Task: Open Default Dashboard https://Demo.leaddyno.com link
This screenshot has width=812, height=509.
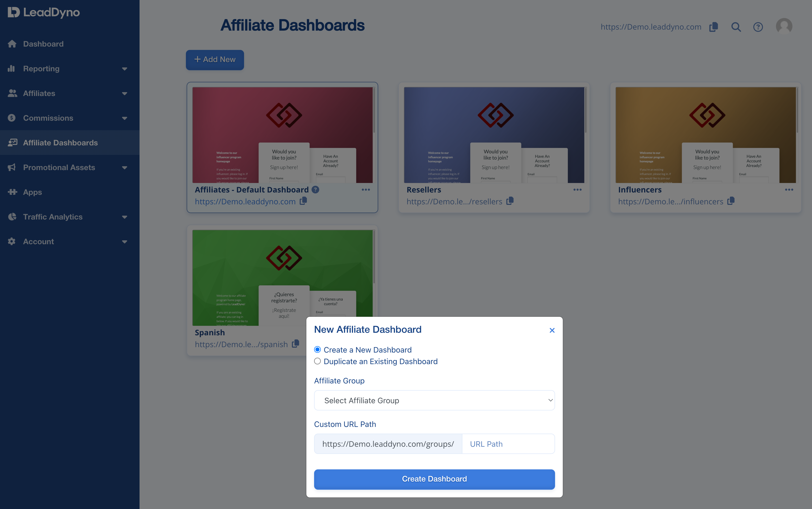Action: pos(245,201)
